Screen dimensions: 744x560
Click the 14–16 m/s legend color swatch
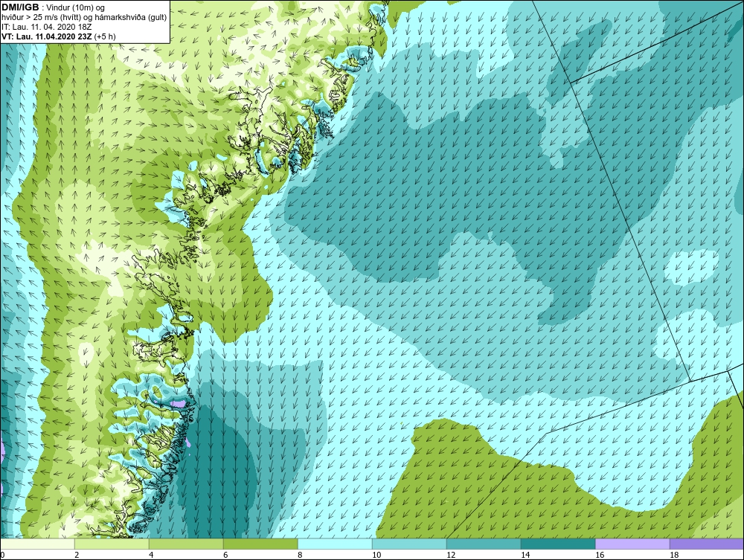tap(558, 544)
